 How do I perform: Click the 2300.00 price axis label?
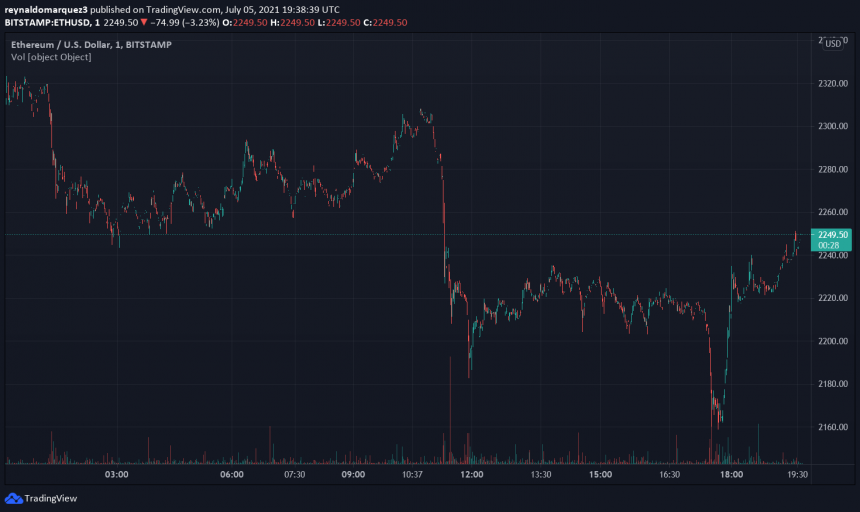coord(832,126)
